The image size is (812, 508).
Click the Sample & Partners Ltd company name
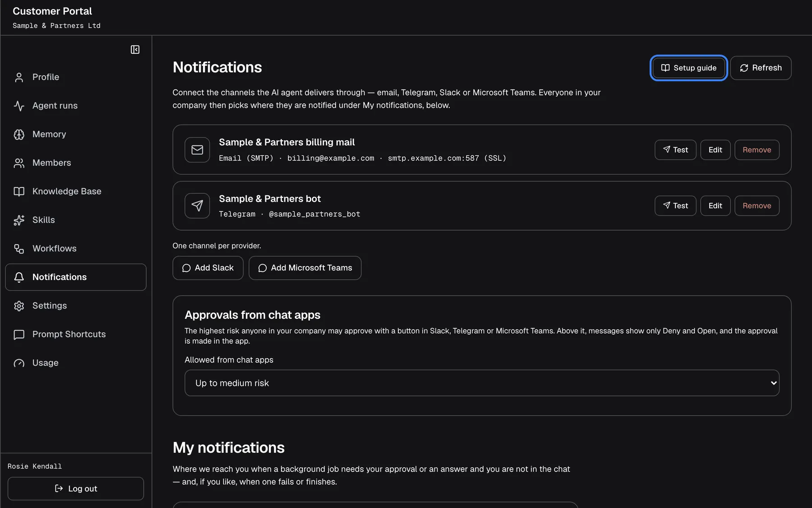click(56, 26)
